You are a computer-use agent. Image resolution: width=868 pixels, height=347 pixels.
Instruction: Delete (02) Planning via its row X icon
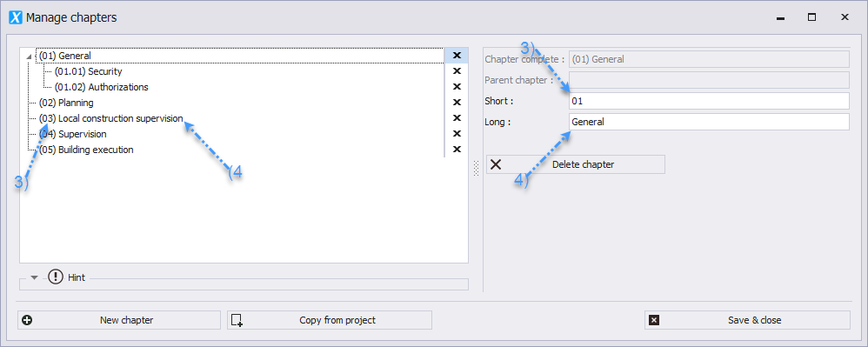coord(457,103)
